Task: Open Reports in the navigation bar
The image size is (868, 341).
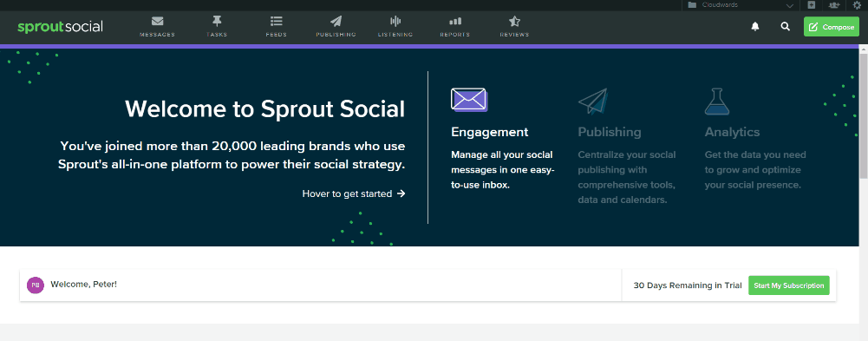Action: (455, 27)
